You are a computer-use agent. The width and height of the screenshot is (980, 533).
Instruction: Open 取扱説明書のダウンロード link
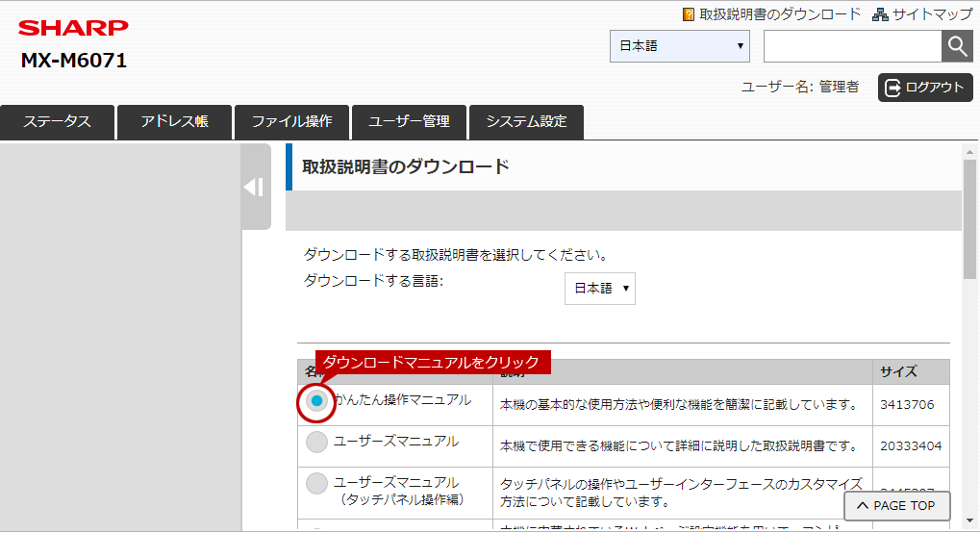pyautogui.click(x=779, y=14)
